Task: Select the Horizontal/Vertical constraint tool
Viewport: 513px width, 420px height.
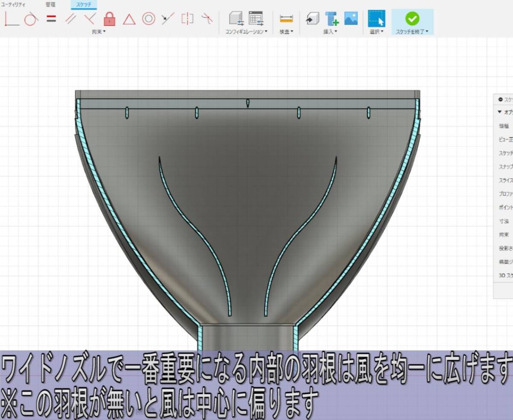Action: coord(12,19)
